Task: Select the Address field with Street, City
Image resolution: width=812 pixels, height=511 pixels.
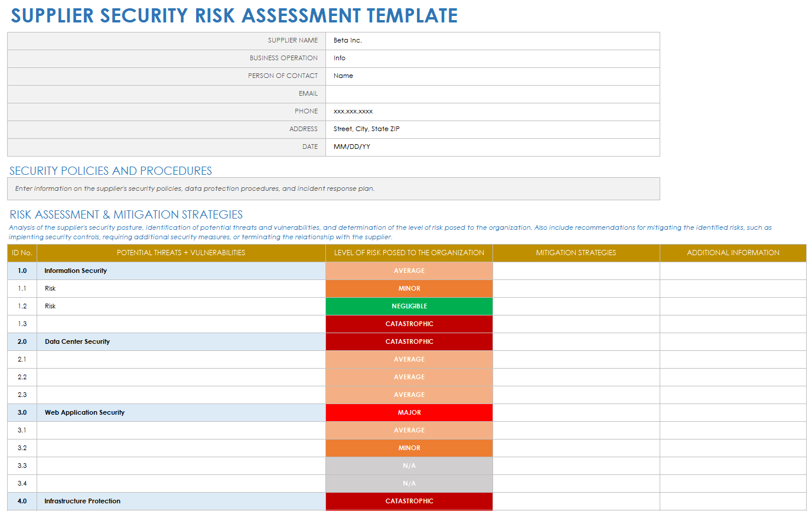Action: coord(492,129)
